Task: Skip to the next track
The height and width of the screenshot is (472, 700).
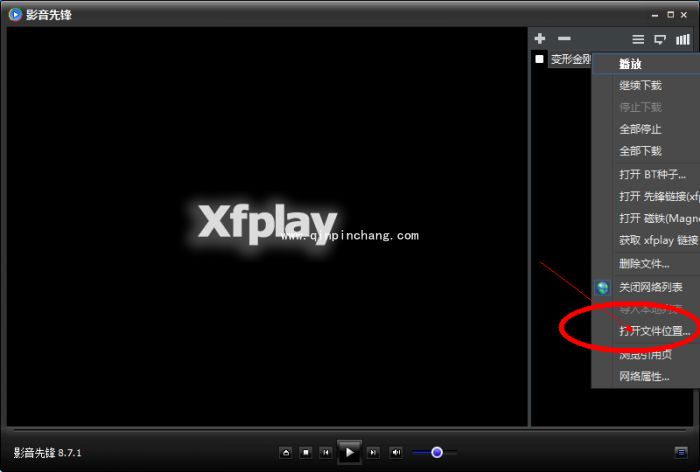Action: coord(373,453)
